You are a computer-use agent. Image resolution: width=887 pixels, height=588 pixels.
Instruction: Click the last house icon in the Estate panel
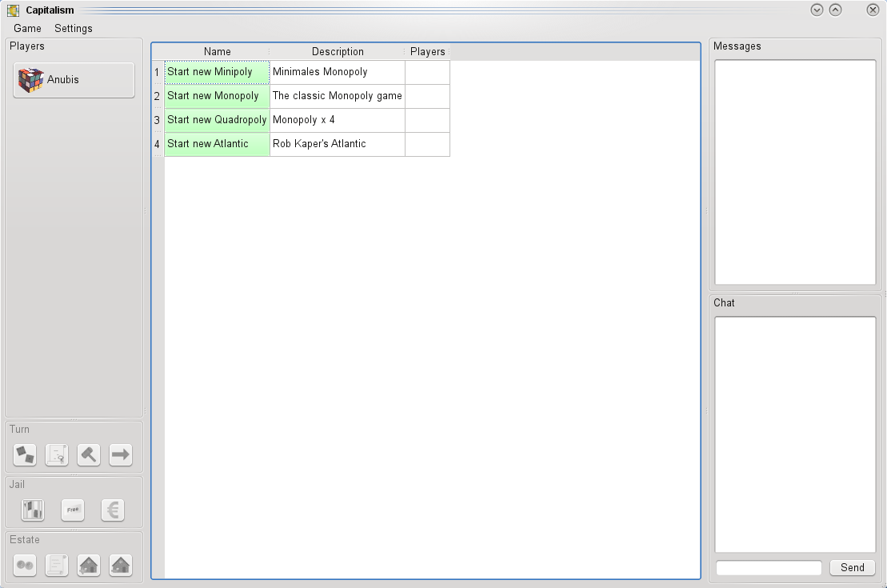(x=121, y=566)
